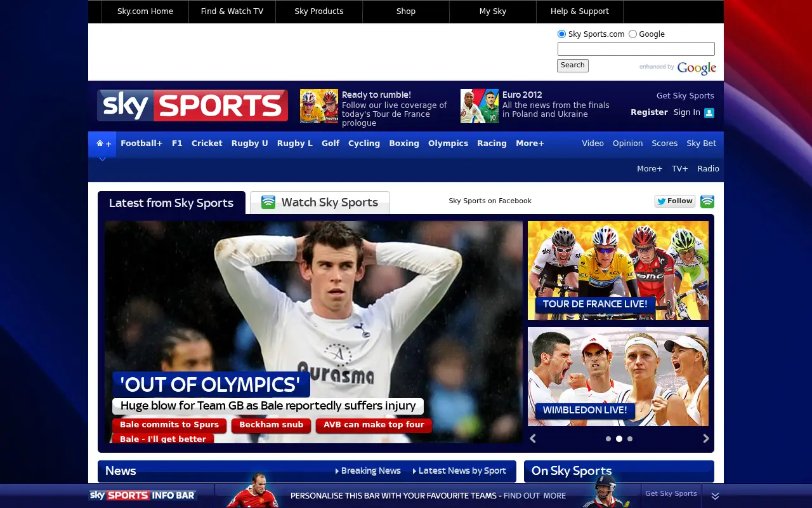The height and width of the screenshot is (508, 812).
Task: Open the Tour de France cyclists promo image
Action: (319, 106)
